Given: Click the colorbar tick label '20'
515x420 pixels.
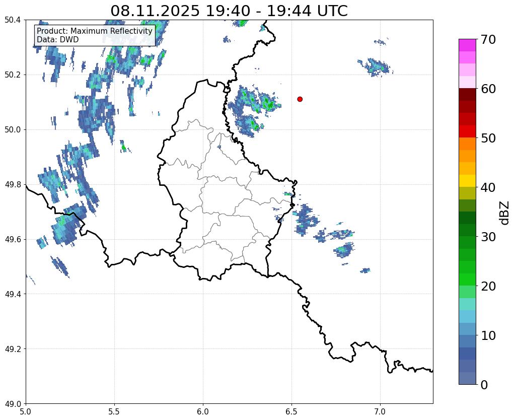Looking at the screenshot, I should coord(488,286).
